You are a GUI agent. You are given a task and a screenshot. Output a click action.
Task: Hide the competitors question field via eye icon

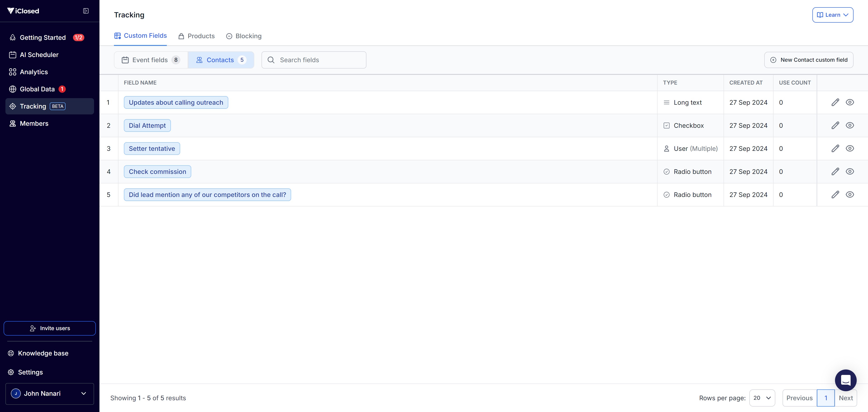tap(850, 194)
